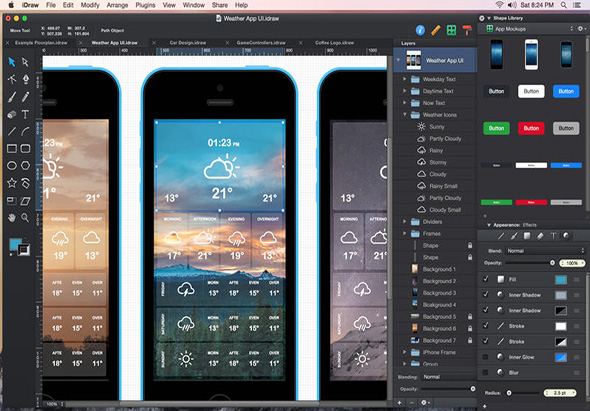Collapse the Weather Icons layer group
This screenshot has width=590, height=411.
tap(404, 114)
